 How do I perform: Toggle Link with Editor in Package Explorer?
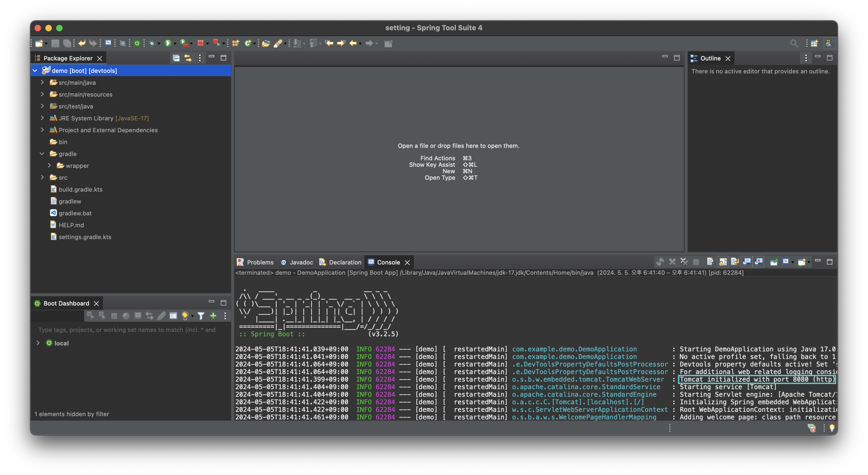(x=188, y=58)
